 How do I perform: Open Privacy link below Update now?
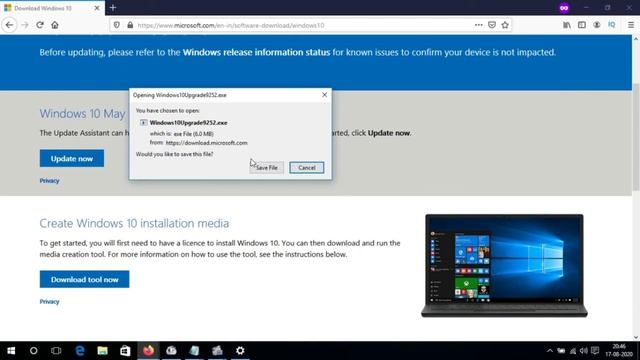pyautogui.click(x=49, y=180)
